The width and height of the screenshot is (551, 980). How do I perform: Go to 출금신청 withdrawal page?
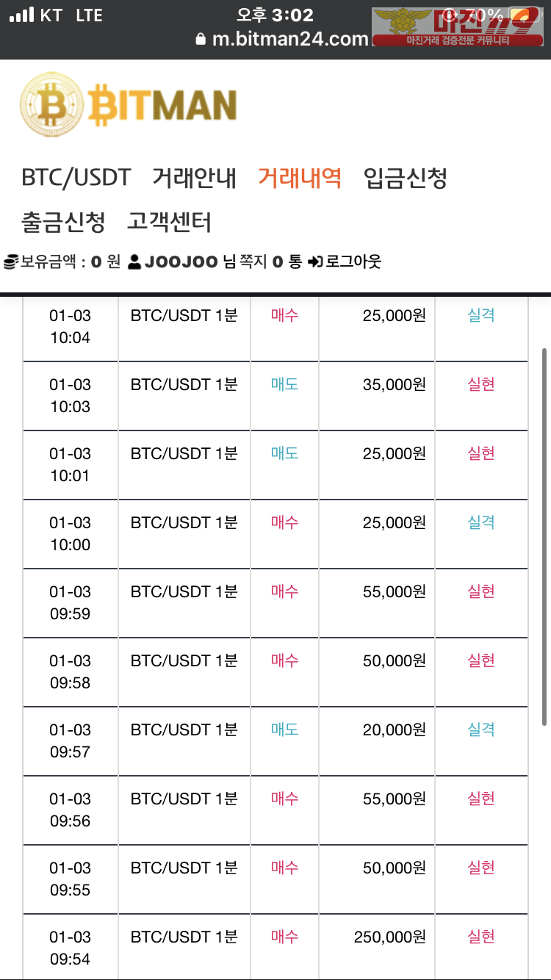(63, 221)
